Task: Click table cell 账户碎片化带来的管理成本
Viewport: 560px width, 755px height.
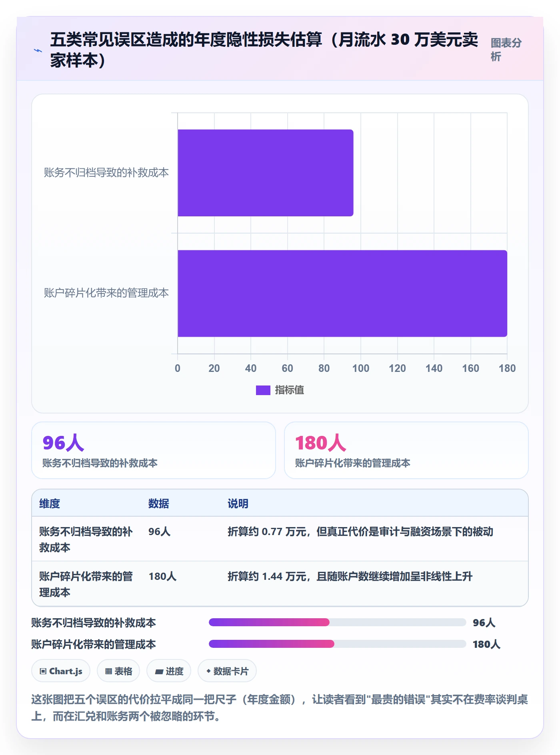Action: pyautogui.click(x=86, y=584)
